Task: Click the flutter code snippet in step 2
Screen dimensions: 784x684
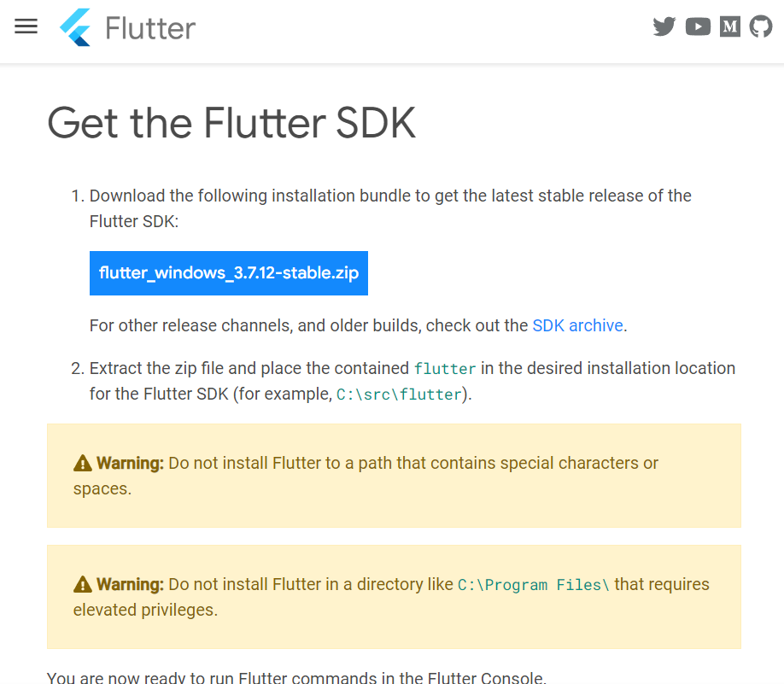Action: pyautogui.click(x=445, y=368)
